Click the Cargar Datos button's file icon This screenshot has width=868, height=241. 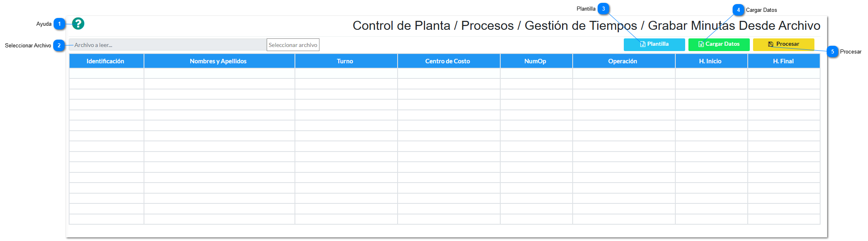[x=701, y=44]
